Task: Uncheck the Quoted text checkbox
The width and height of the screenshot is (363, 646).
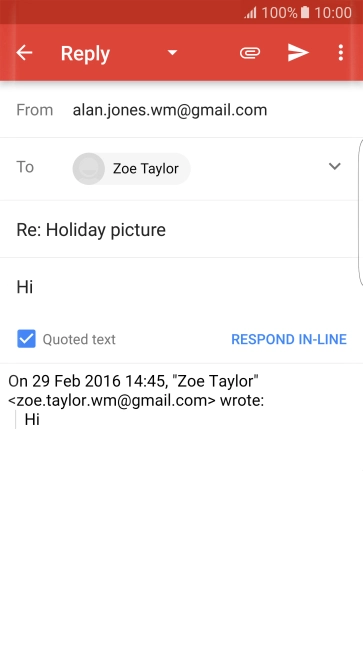Action: [26, 339]
